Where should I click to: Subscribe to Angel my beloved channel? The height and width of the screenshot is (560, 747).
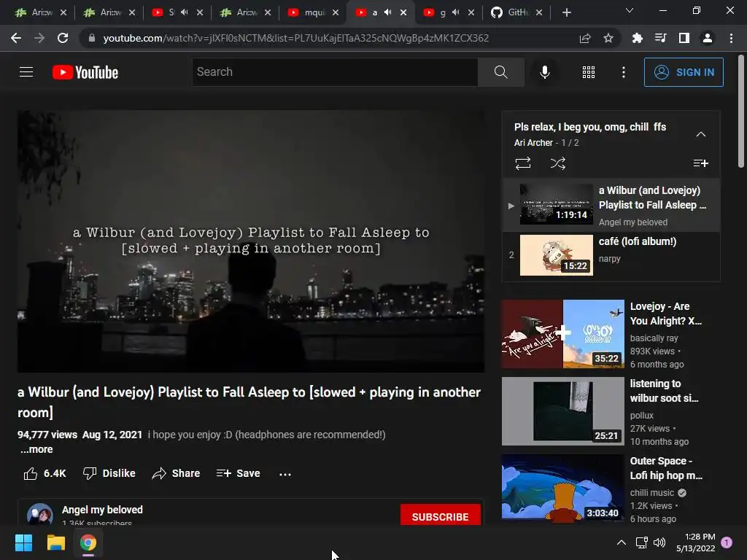point(440,516)
